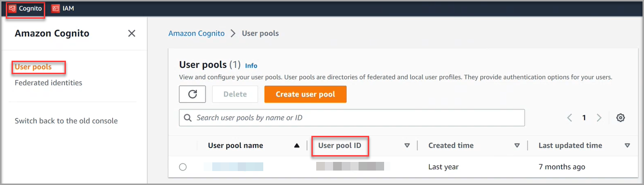644x185 pixels.
Task: Go to previous page arrow
Action: [569, 118]
